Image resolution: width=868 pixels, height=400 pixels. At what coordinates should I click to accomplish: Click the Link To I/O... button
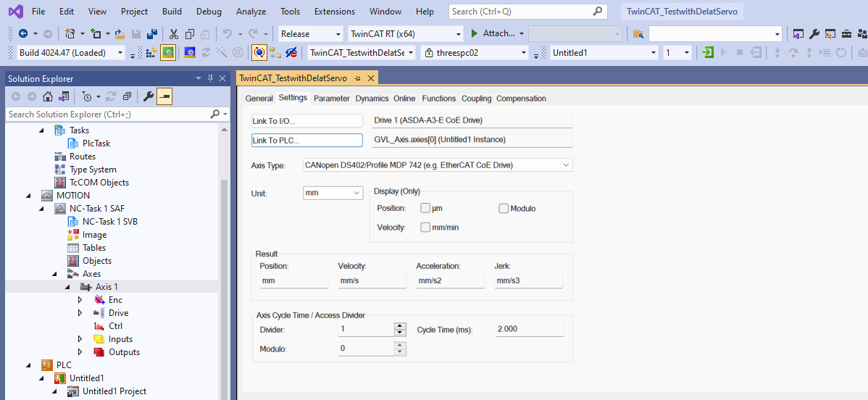(x=306, y=121)
